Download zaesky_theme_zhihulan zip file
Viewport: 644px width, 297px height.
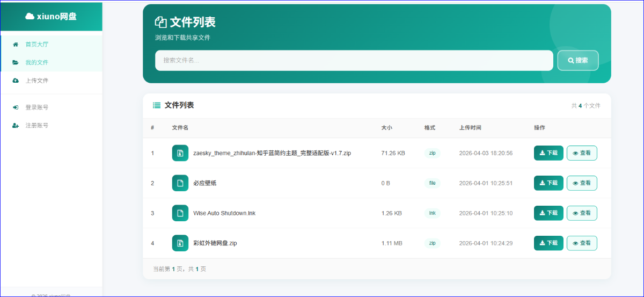point(548,153)
